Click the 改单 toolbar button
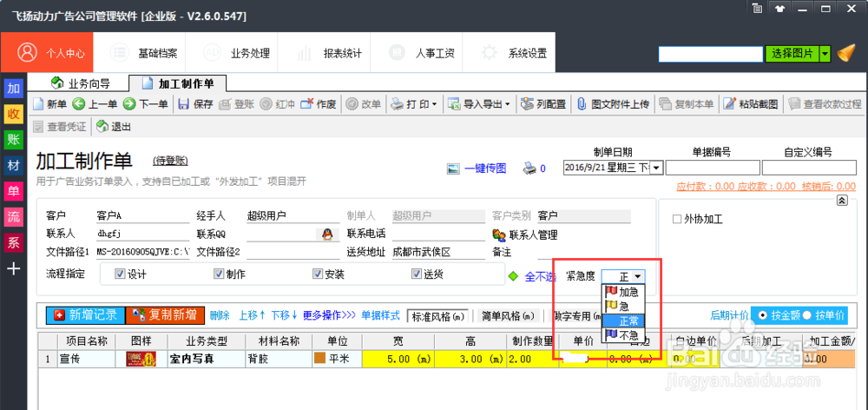868x410 pixels. coord(363,103)
